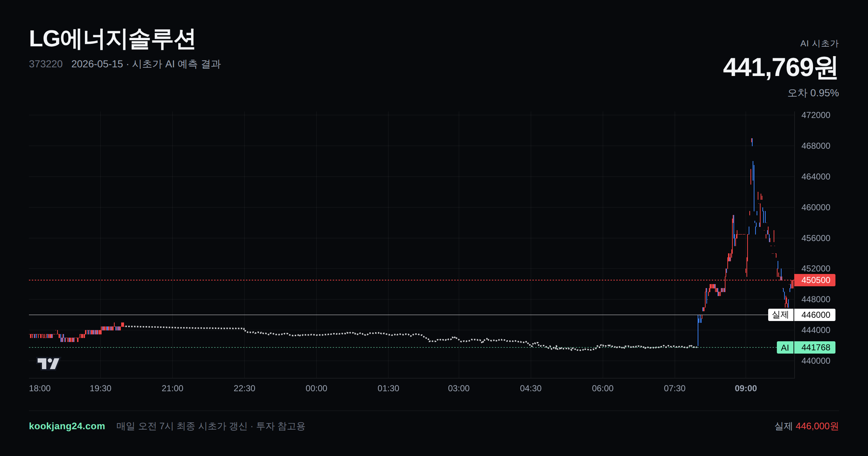The image size is (868, 456).
Task: Click the 실제 tag on the price axis
Action: 780,315
